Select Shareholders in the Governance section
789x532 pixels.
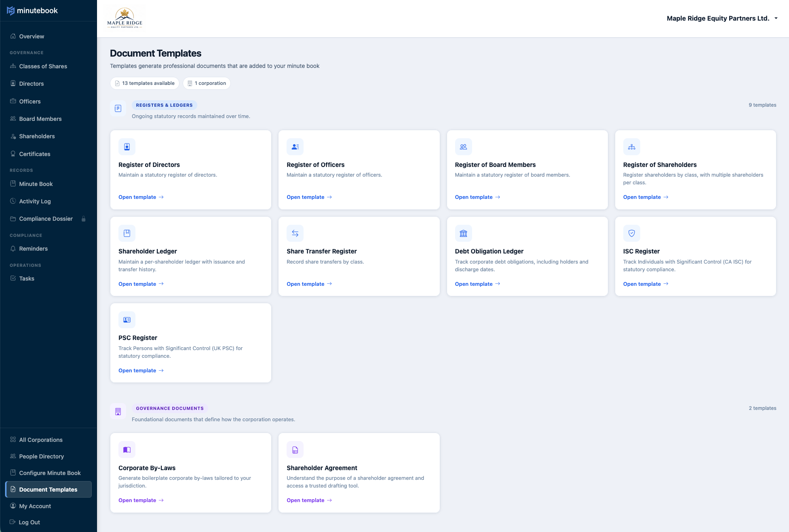click(x=37, y=136)
